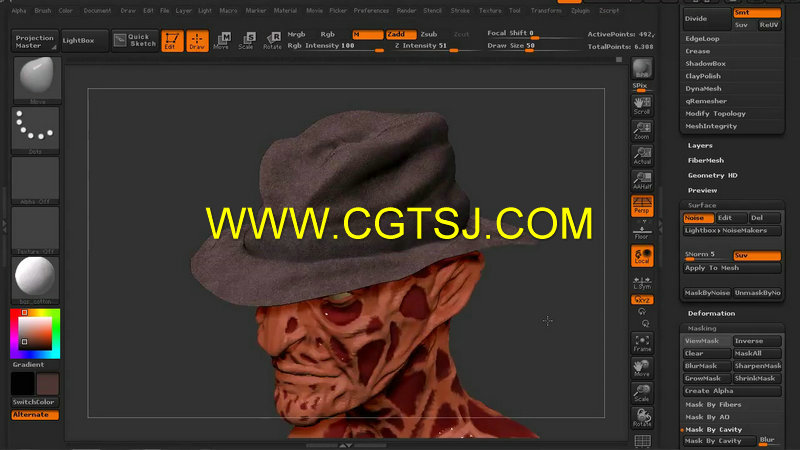Toggle Persp perspective view

coord(642,206)
